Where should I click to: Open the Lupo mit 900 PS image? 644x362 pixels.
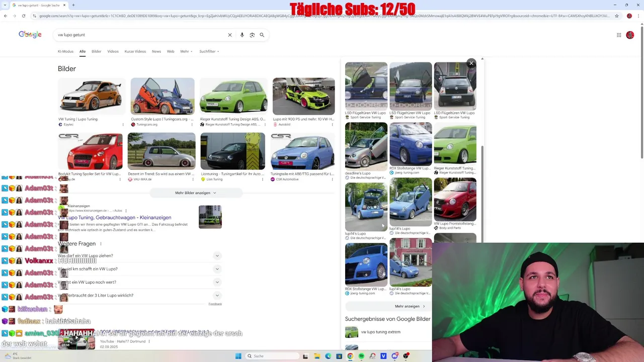[x=303, y=96]
